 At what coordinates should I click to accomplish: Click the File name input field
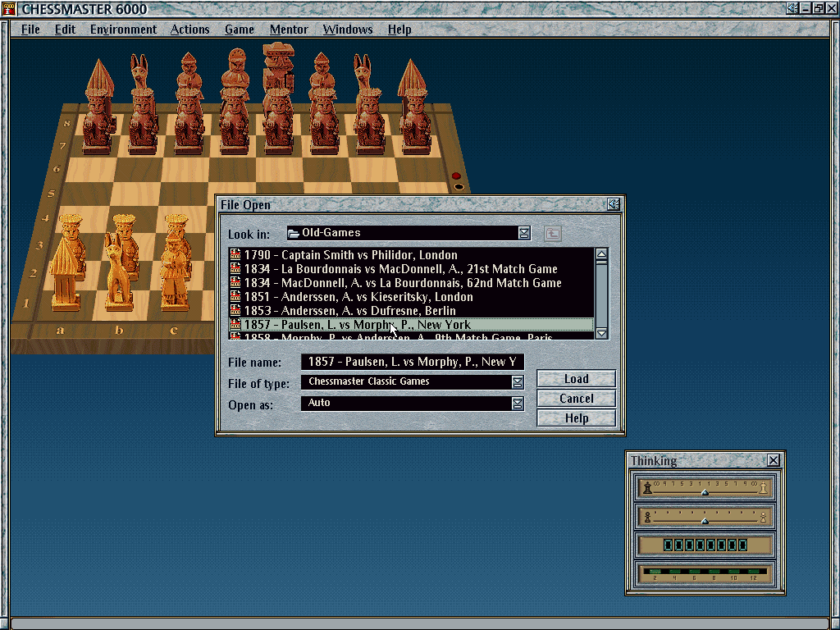click(413, 362)
